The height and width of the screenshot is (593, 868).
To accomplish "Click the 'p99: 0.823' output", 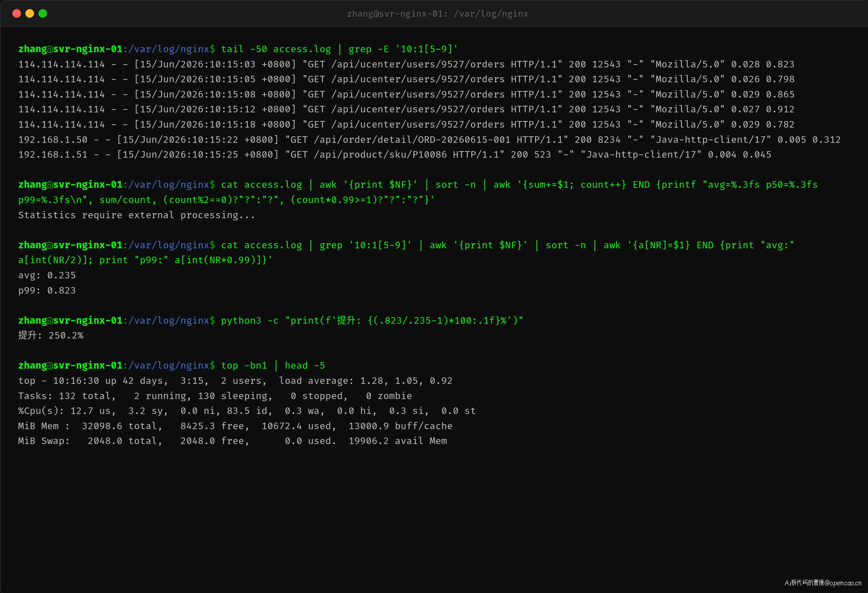I will pos(47,290).
